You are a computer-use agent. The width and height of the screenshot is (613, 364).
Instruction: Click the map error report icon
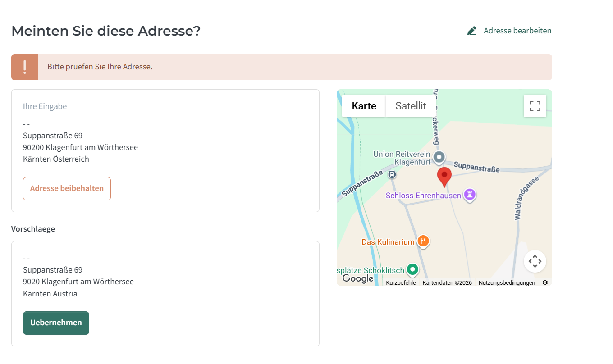pos(545,282)
